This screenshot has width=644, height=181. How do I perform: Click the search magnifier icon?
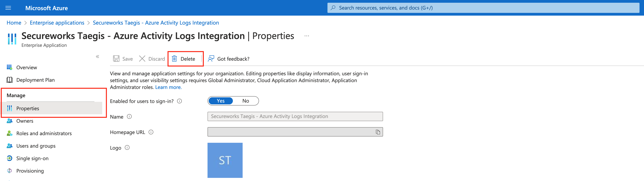(x=333, y=8)
